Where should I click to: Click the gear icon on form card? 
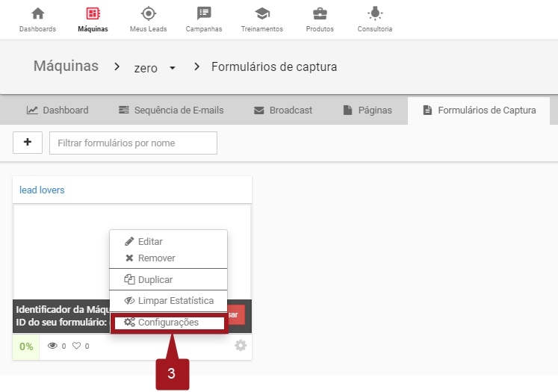[x=241, y=346]
